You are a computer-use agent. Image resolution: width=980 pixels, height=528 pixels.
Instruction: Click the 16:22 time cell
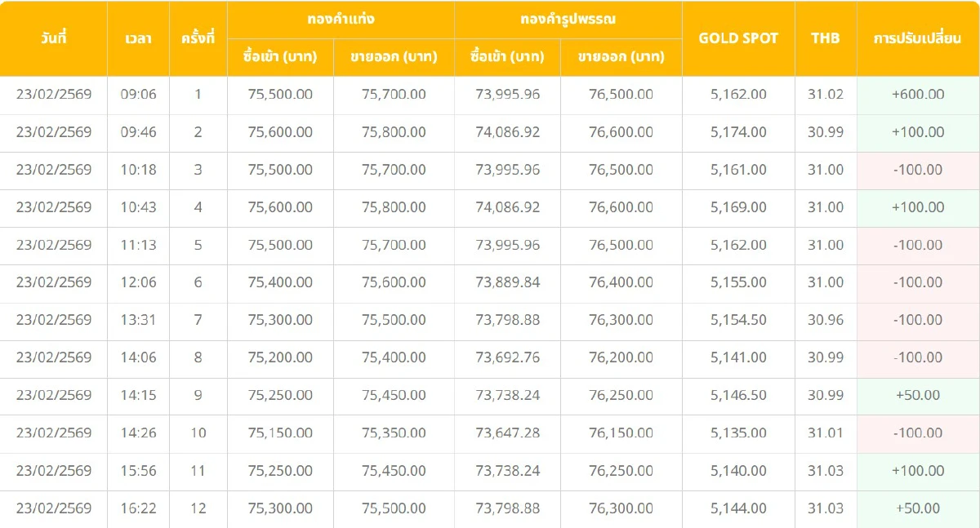tap(138, 508)
